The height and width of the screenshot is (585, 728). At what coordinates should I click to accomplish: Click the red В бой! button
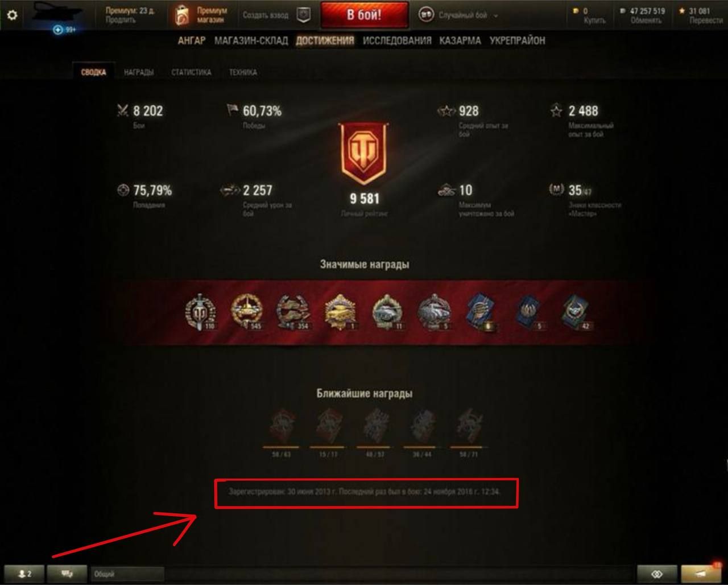point(364,15)
